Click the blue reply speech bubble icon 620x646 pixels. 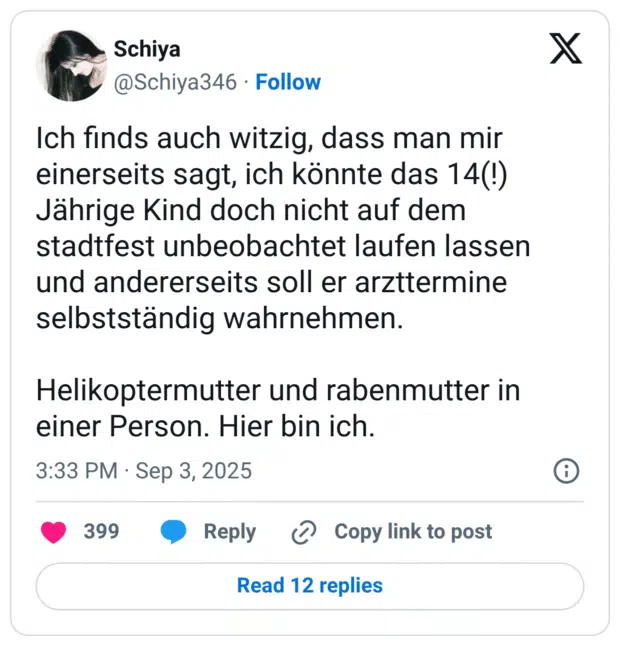coord(174,532)
